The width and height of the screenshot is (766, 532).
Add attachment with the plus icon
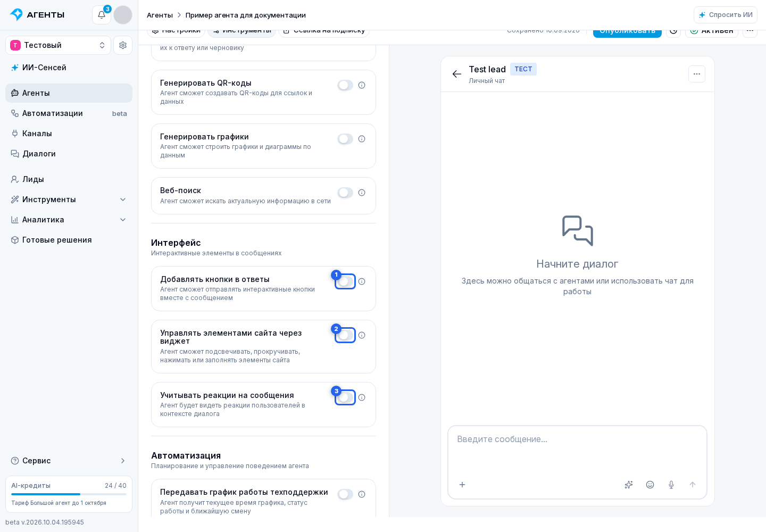462,485
